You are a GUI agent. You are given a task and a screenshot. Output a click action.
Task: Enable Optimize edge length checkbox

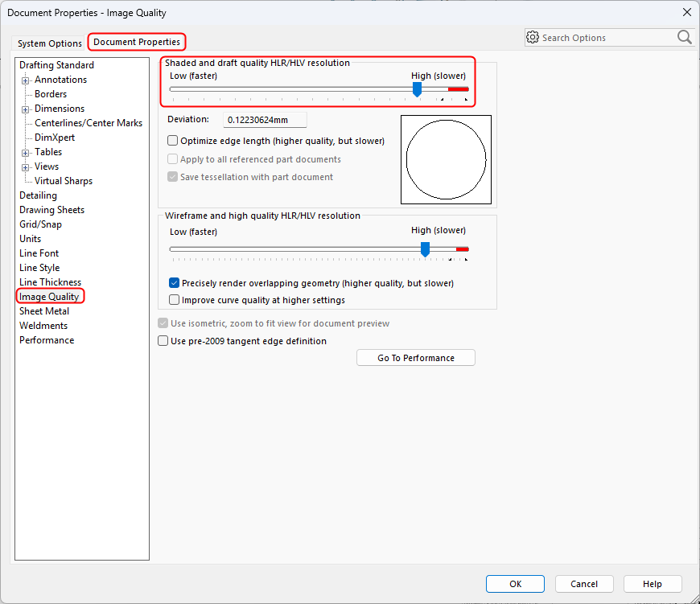click(173, 141)
